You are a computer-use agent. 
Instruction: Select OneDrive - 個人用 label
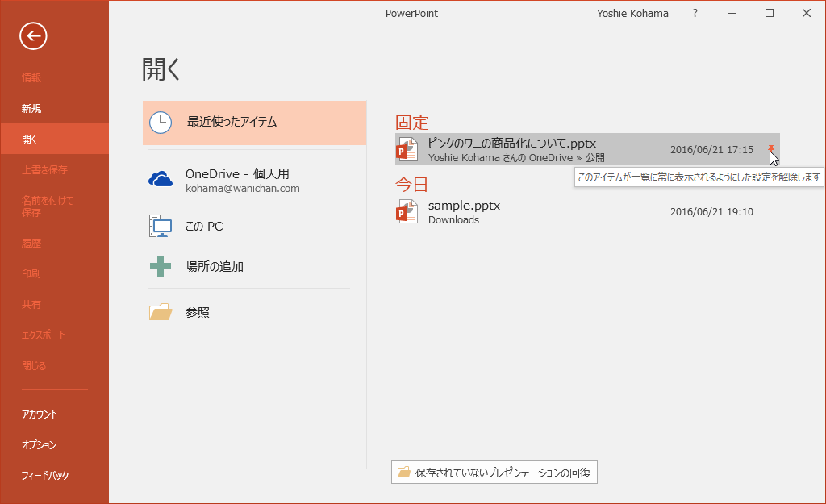point(237,174)
